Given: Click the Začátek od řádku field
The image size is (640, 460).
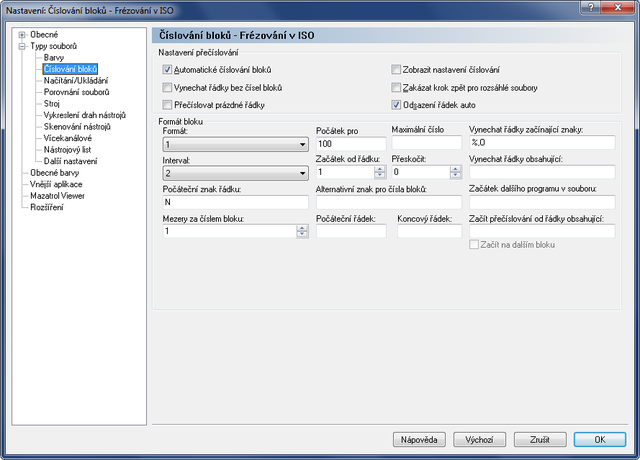Looking at the screenshot, I should click(345, 172).
